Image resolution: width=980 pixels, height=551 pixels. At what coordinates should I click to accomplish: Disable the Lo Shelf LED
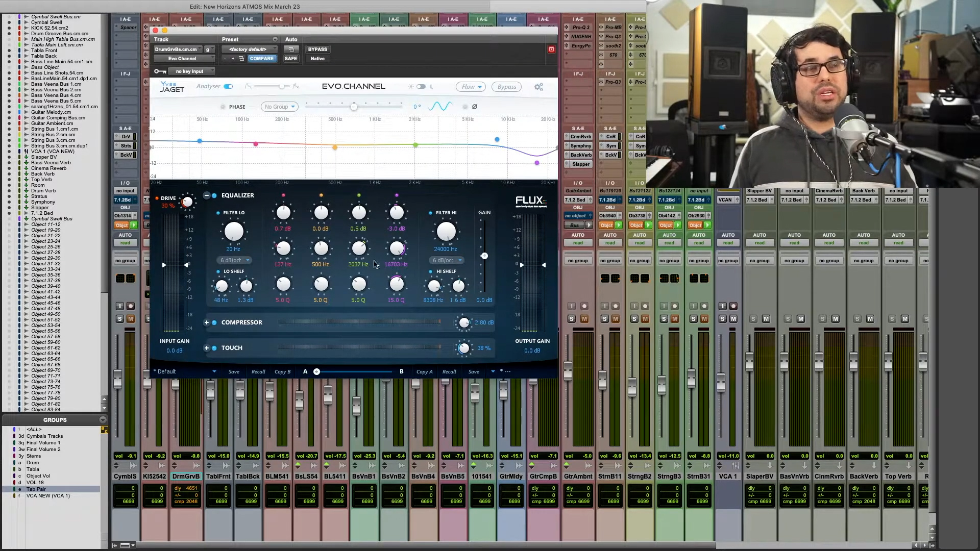pos(218,271)
